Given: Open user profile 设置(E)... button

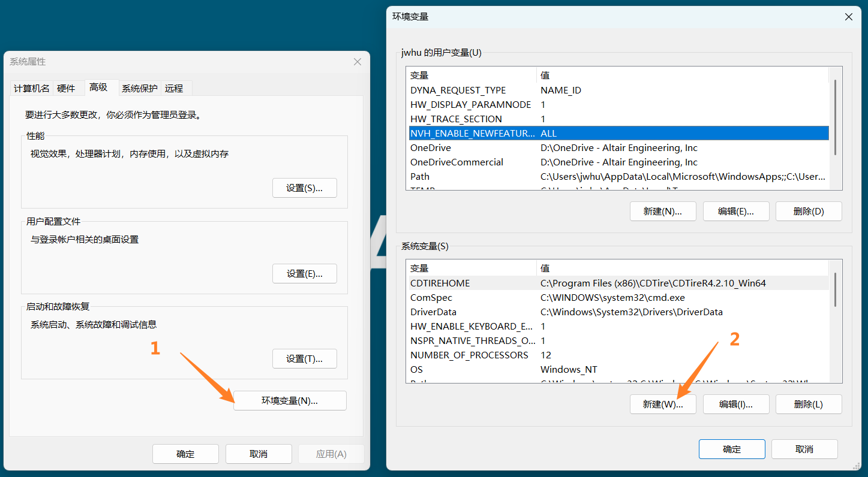Looking at the screenshot, I should coord(304,274).
